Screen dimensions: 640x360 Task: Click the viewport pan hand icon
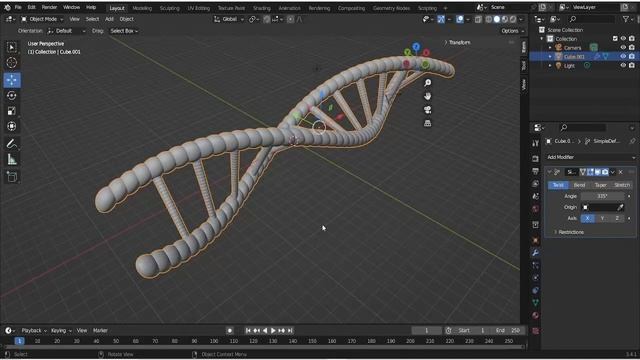pyautogui.click(x=427, y=96)
